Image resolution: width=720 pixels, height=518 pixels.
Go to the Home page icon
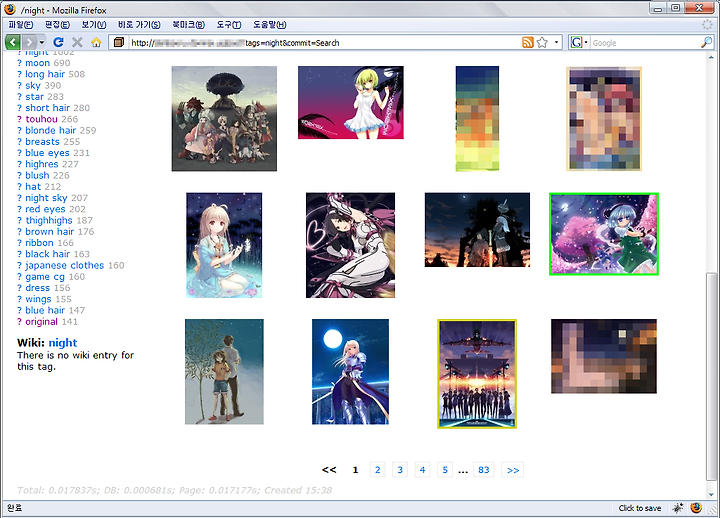pyautogui.click(x=96, y=42)
